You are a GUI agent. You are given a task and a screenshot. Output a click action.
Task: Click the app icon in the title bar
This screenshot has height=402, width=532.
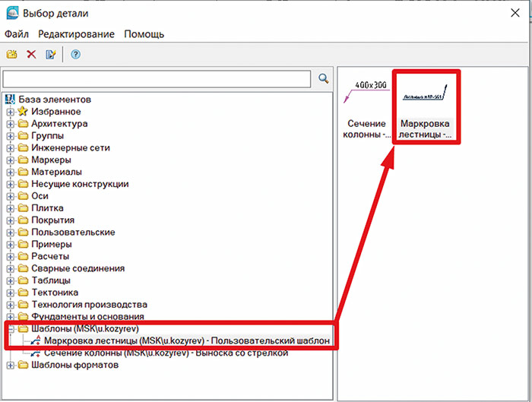click(13, 13)
